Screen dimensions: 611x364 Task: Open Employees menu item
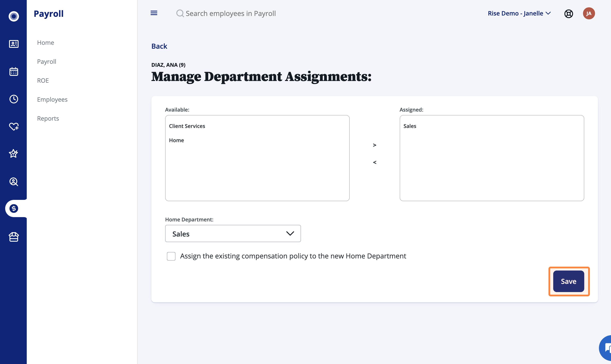52,99
